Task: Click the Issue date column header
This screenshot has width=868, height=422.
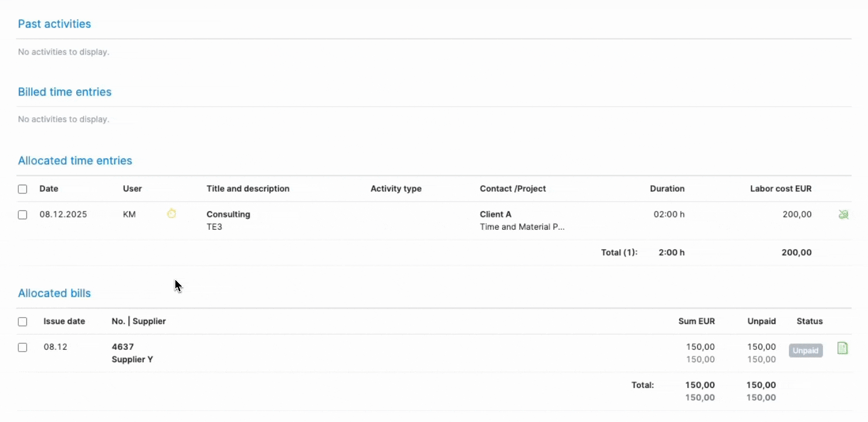Action: tap(64, 321)
